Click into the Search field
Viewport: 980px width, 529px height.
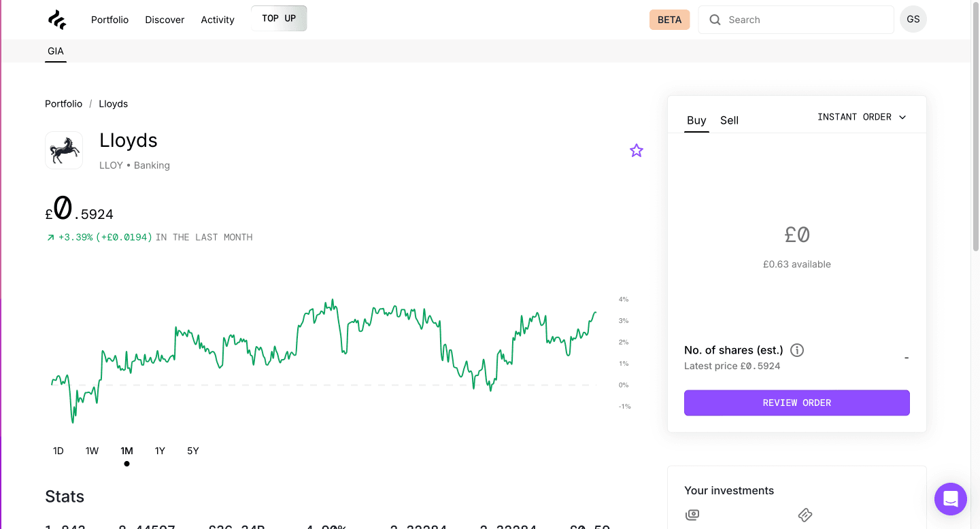(802, 20)
